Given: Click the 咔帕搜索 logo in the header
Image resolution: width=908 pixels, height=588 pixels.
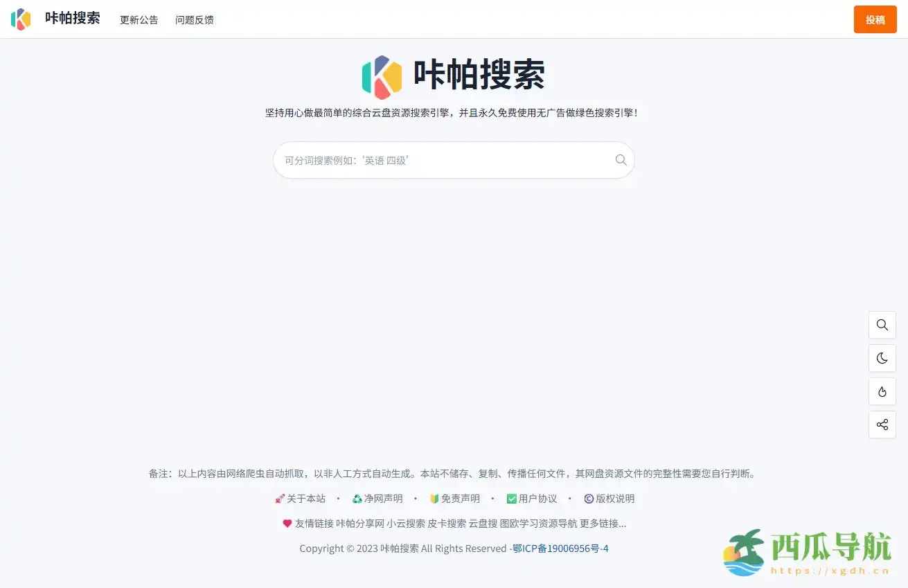Looking at the screenshot, I should (55, 19).
